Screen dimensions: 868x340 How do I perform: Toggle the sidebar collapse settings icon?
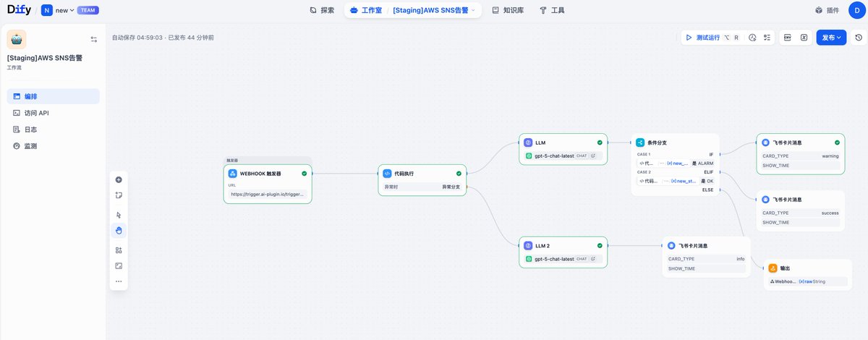point(94,39)
